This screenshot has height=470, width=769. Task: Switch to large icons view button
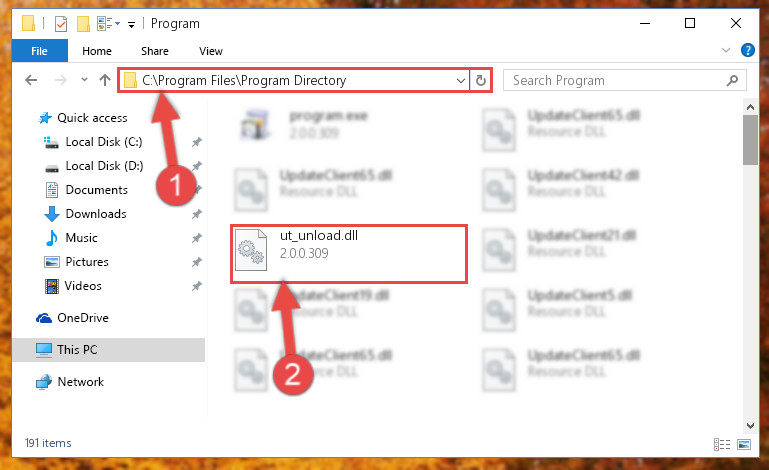click(x=744, y=444)
